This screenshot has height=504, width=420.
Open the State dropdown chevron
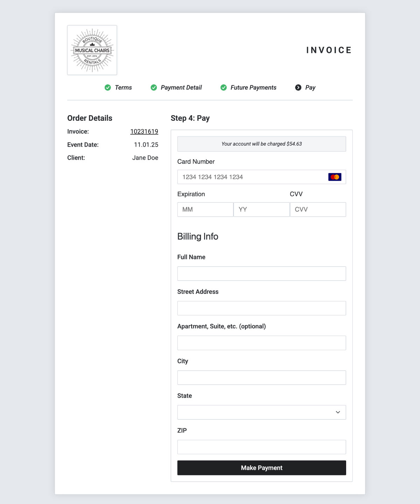coord(338,412)
